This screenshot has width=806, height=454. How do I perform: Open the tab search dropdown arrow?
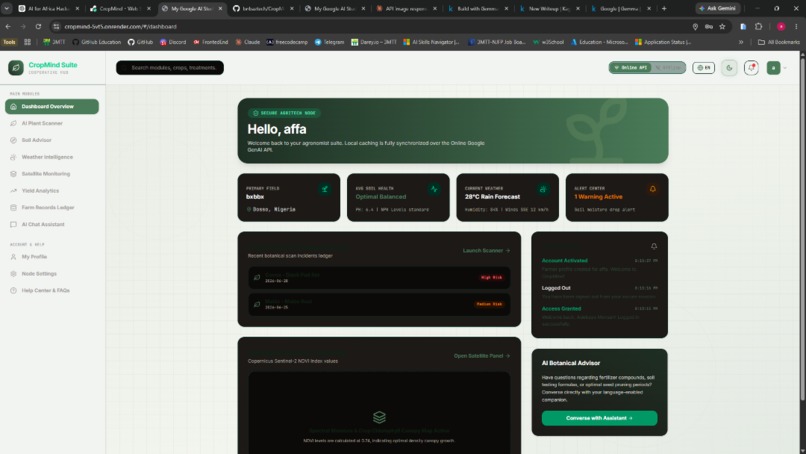7,9
